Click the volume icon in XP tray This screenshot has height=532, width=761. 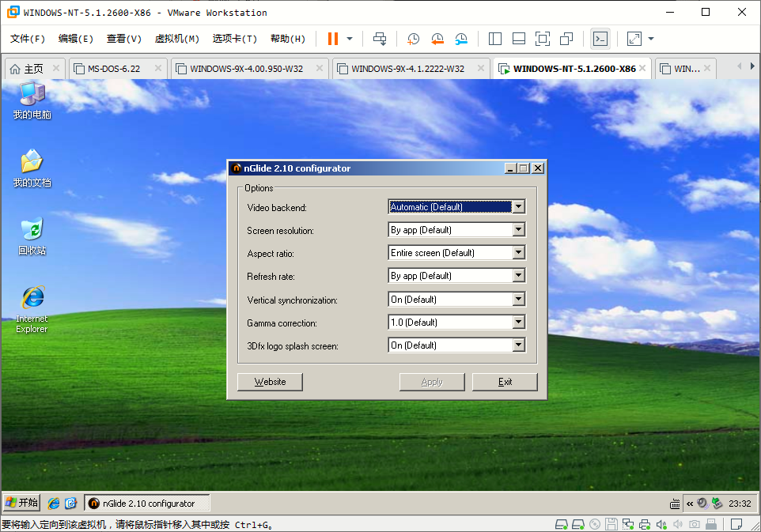tap(702, 504)
